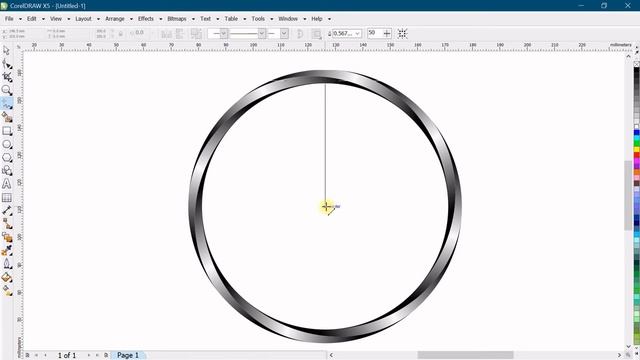Select the Shape tool in toolbox
The width and height of the screenshot is (640, 360).
tap(7, 64)
